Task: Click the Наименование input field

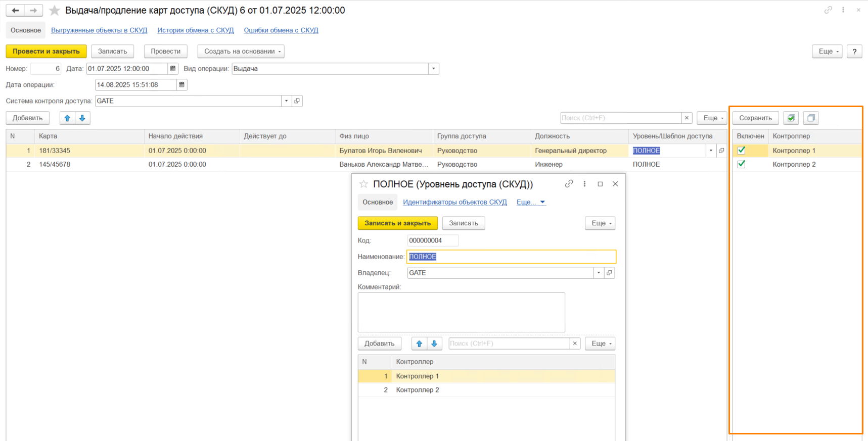Action: [511, 257]
